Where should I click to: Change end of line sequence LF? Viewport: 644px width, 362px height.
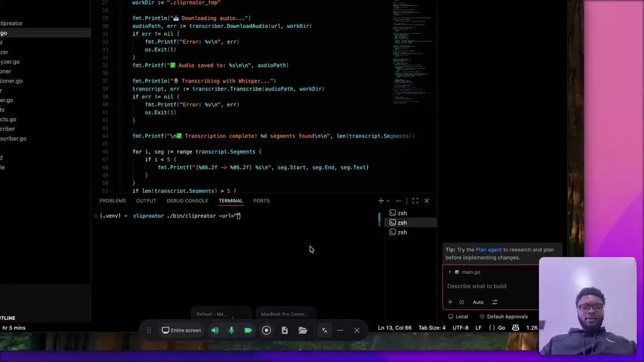tap(478, 328)
